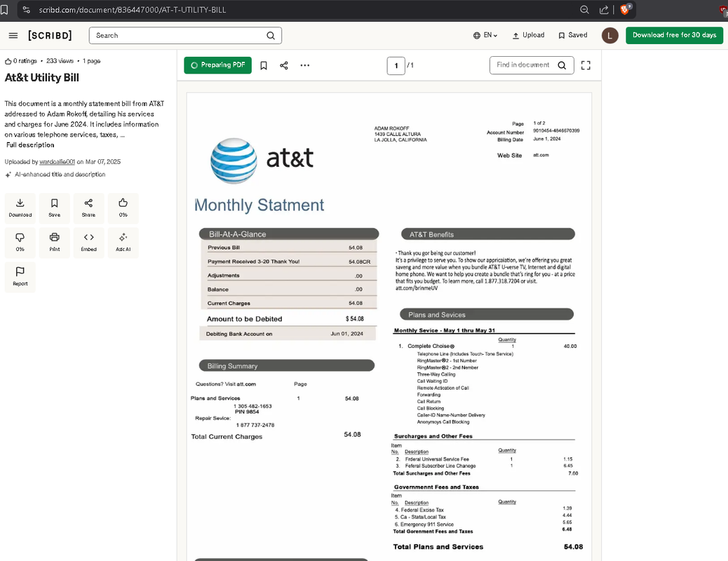The image size is (728, 561).
Task: Click the SCRIBD logo
Action: [x=50, y=35]
